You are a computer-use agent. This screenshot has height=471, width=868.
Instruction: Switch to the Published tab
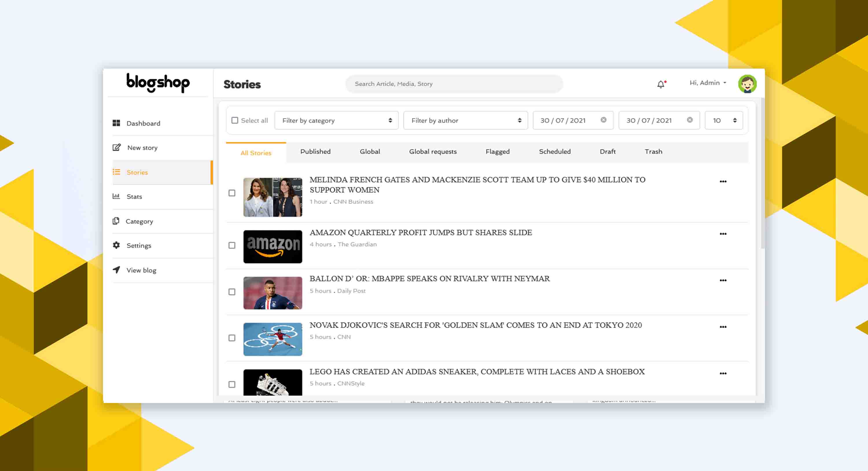click(x=315, y=151)
